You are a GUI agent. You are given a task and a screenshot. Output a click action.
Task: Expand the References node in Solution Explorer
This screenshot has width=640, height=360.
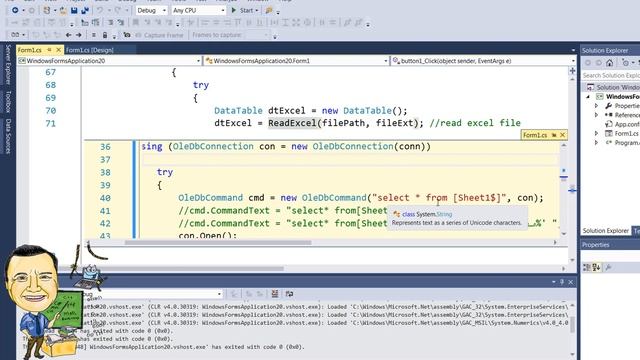596,115
